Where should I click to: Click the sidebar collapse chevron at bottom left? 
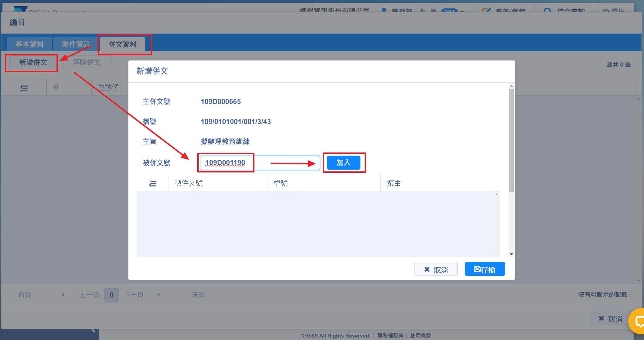[93, 331]
